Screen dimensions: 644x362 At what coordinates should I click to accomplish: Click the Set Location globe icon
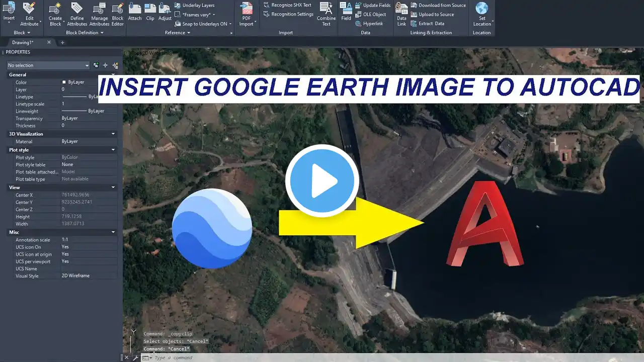click(x=481, y=8)
